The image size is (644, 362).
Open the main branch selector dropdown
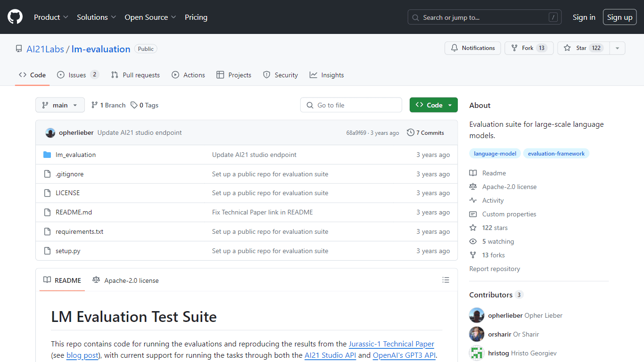pyautogui.click(x=60, y=105)
